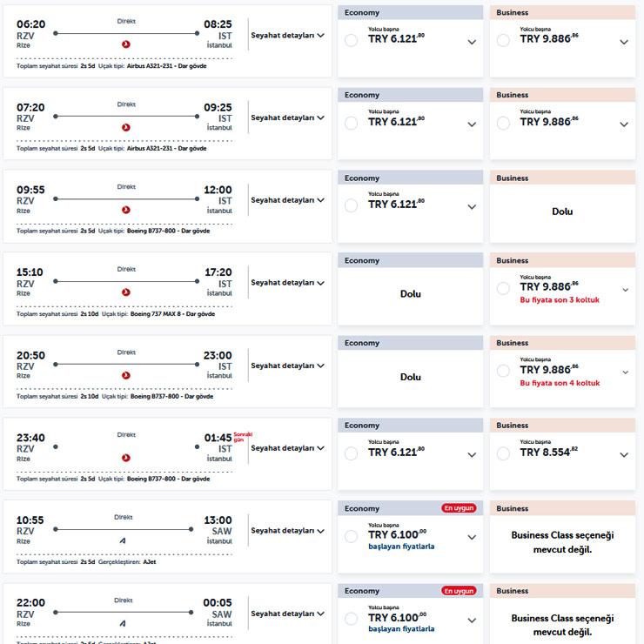
Task: Click 'Bu fiyata son 3 koltuk' notice
Action: (x=559, y=299)
